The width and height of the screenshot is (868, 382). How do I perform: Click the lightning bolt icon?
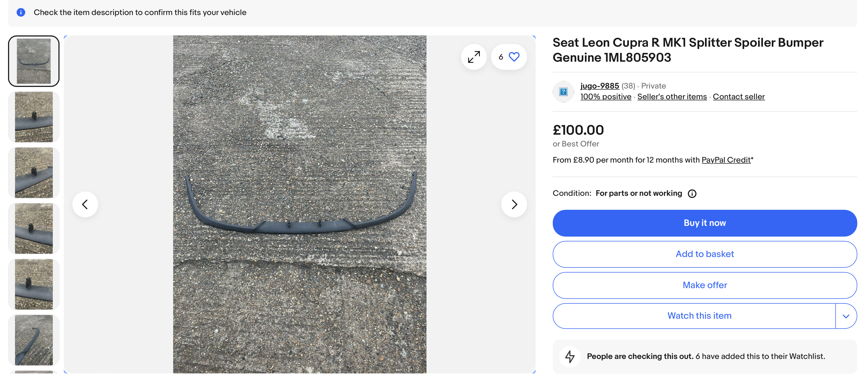tap(570, 356)
